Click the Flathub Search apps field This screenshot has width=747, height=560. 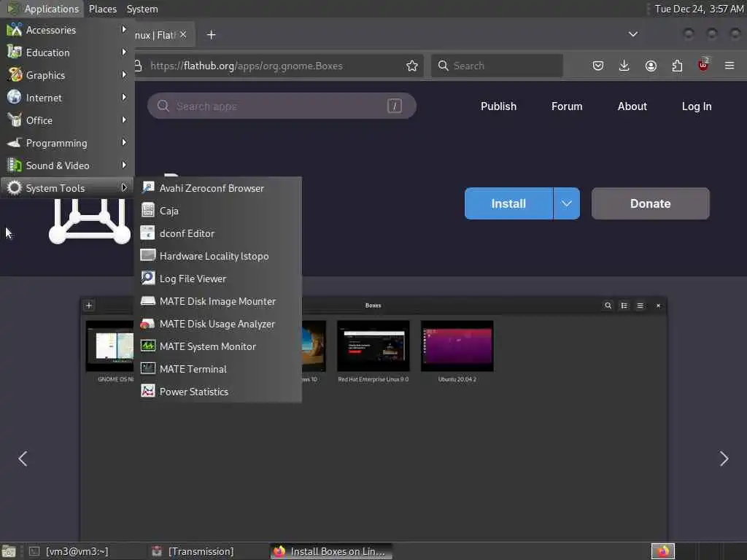[282, 106]
